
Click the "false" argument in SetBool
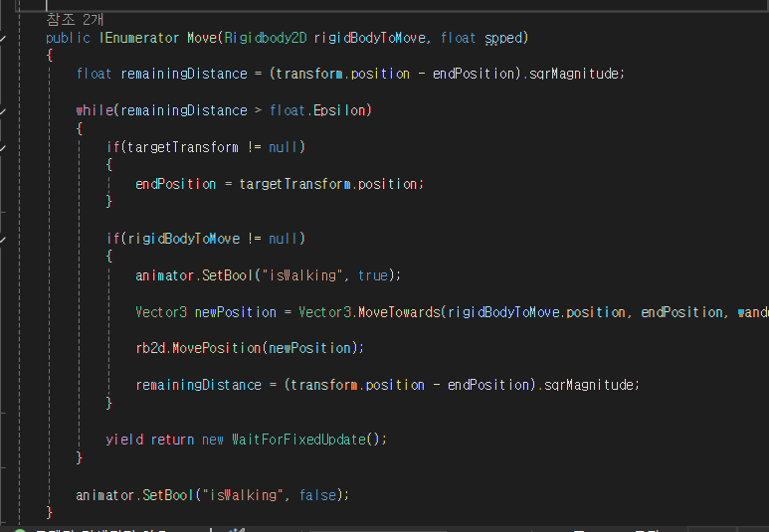click(317, 495)
